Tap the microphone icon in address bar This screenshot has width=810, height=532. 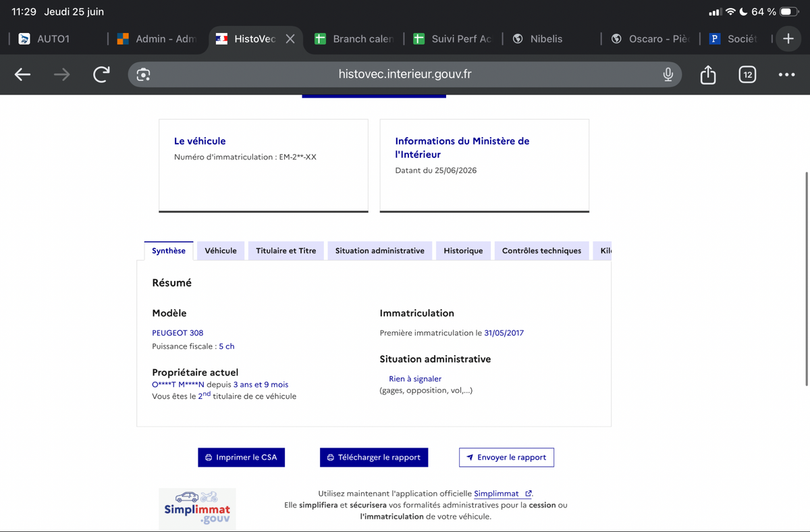(x=668, y=74)
